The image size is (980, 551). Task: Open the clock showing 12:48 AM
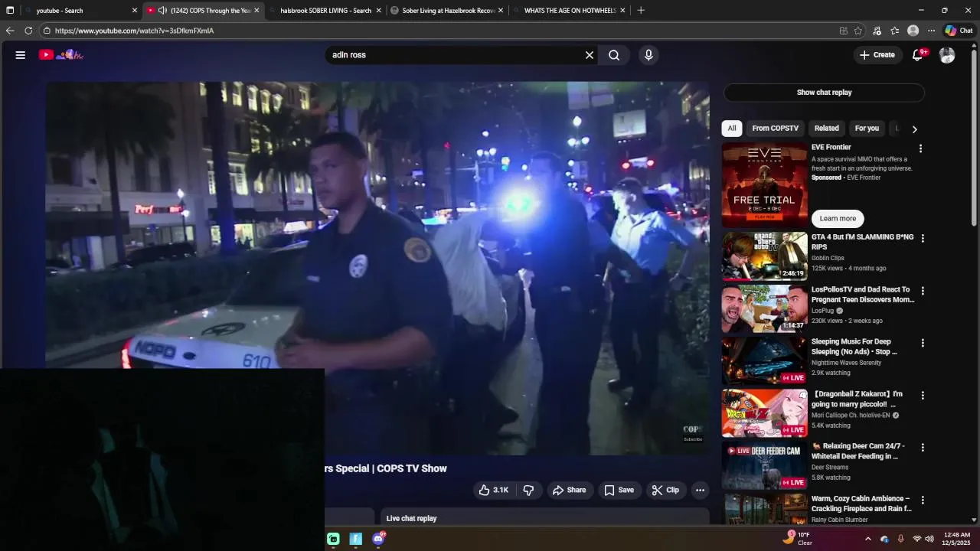[x=956, y=539]
